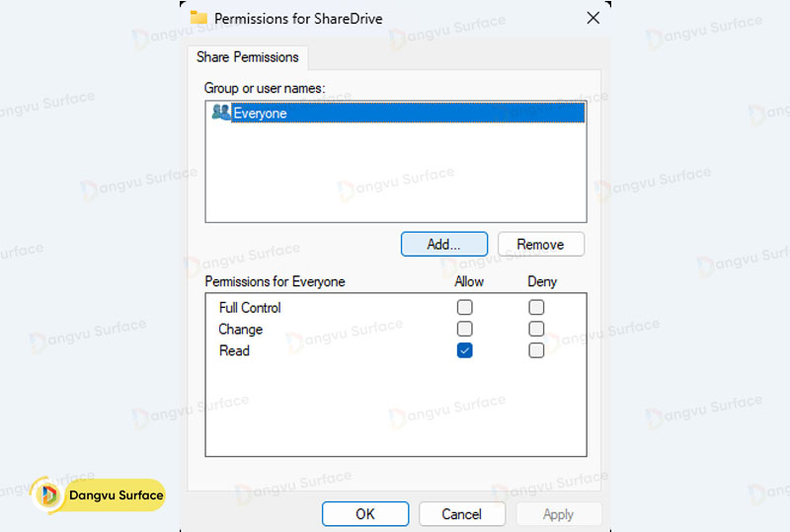
Task: Click the Everyone group users icon
Action: 220,113
